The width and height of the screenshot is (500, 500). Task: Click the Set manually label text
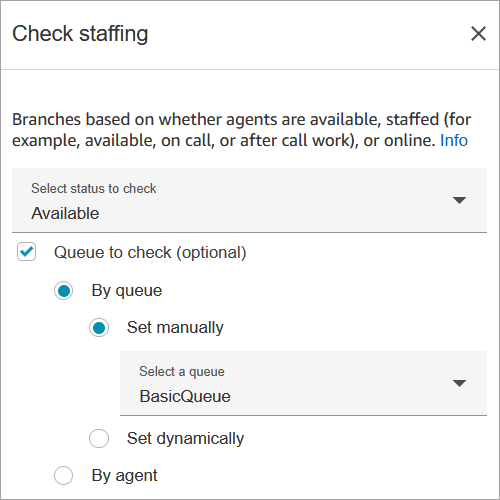[175, 328]
